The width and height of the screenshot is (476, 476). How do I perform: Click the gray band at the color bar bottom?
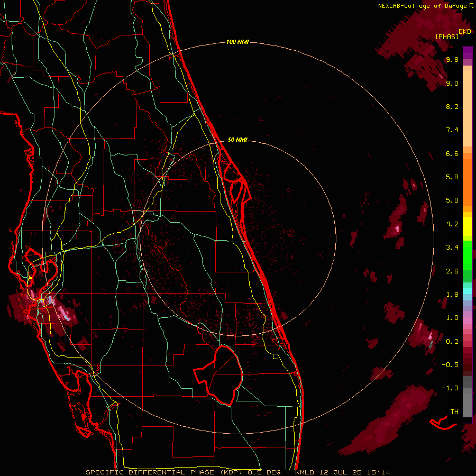pos(467,402)
